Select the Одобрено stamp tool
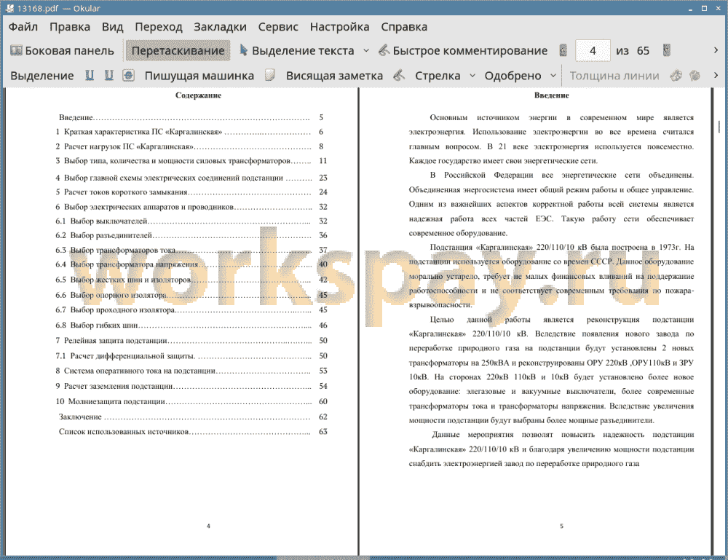The height and width of the screenshot is (560, 728). 513,76
